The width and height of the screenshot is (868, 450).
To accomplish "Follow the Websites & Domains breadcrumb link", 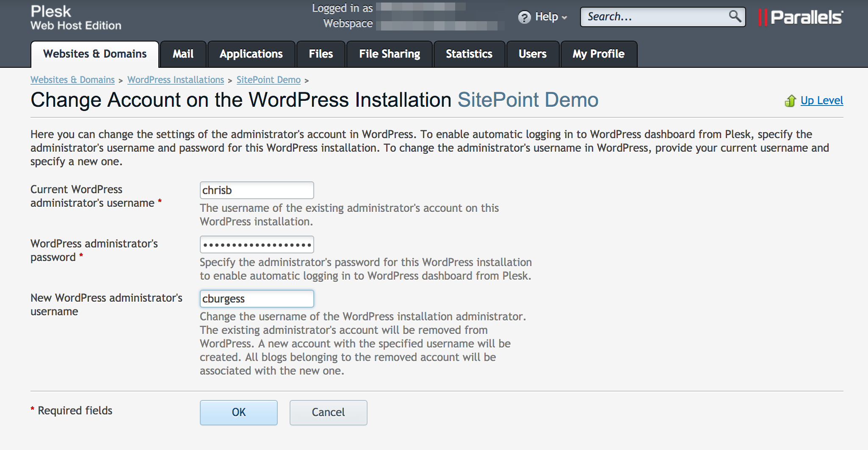I will click(x=72, y=80).
